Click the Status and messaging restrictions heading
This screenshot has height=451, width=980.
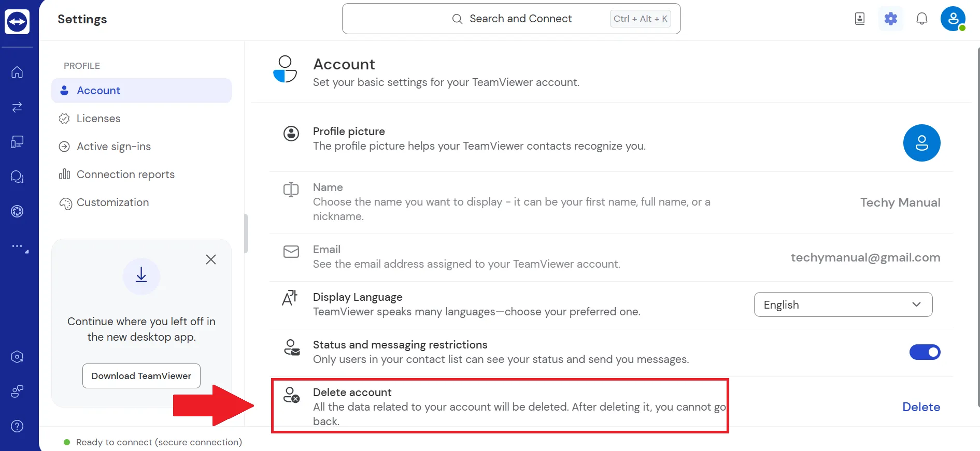pyautogui.click(x=400, y=345)
